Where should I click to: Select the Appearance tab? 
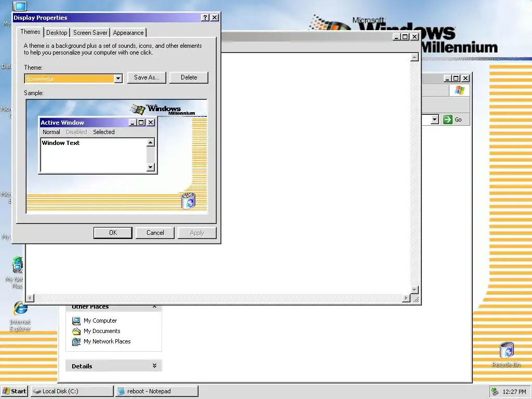point(128,33)
